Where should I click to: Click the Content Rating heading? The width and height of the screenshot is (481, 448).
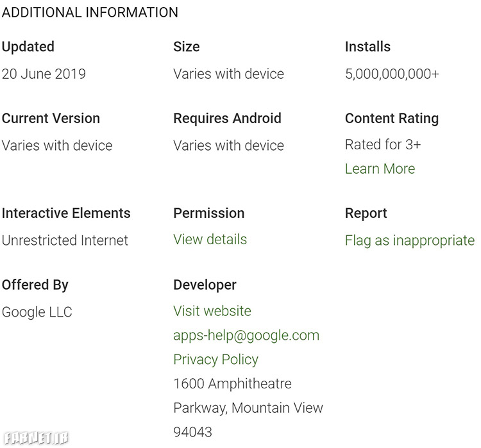click(392, 119)
